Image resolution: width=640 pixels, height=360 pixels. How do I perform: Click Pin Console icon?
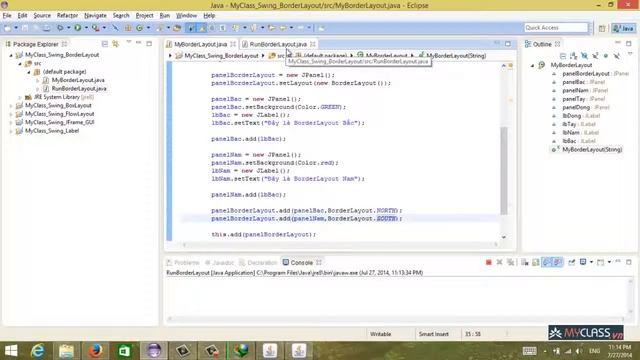571,262
